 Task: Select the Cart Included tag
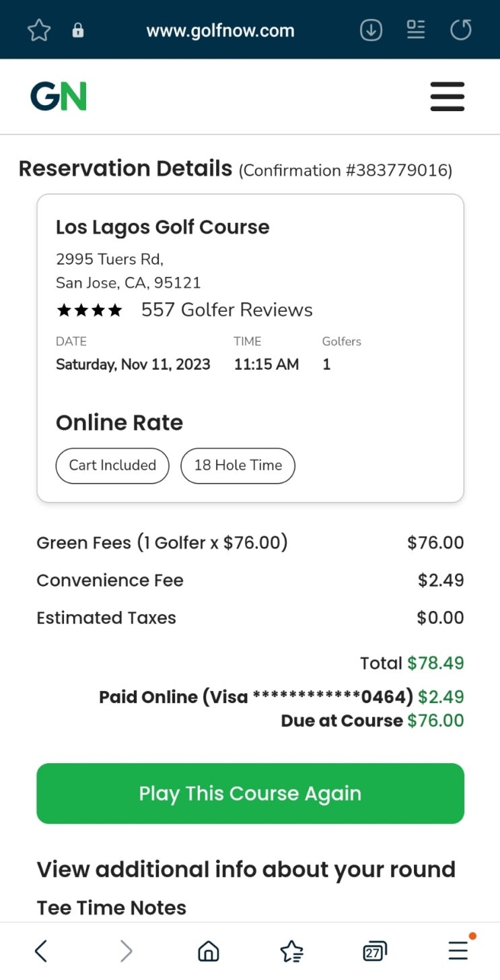(112, 465)
